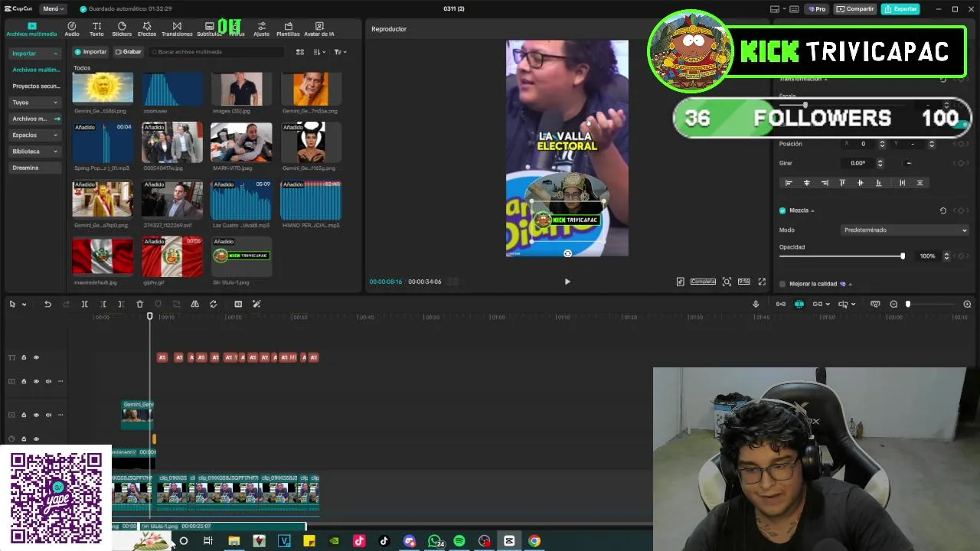Click the Importar button in media panel
The height and width of the screenshot is (551, 980).
pos(91,52)
